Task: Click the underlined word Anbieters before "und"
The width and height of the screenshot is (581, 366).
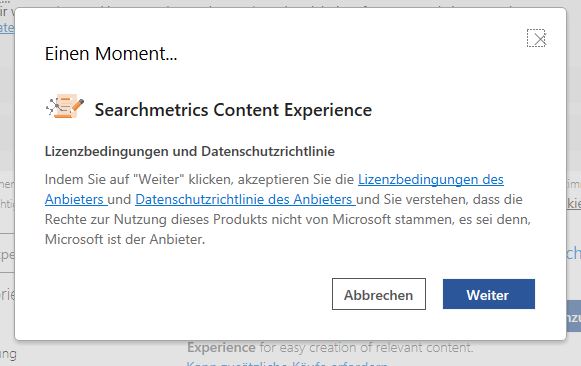Action: click(76, 200)
